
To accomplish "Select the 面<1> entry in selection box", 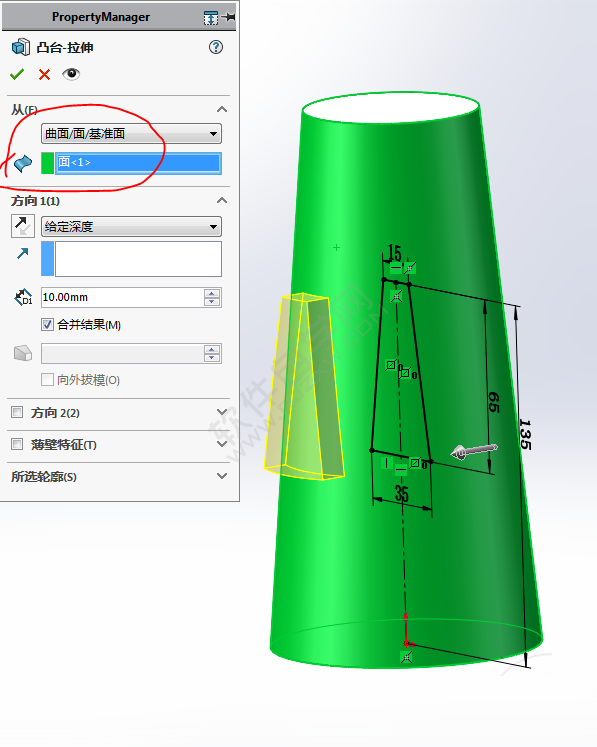I will pyautogui.click(x=138, y=163).
